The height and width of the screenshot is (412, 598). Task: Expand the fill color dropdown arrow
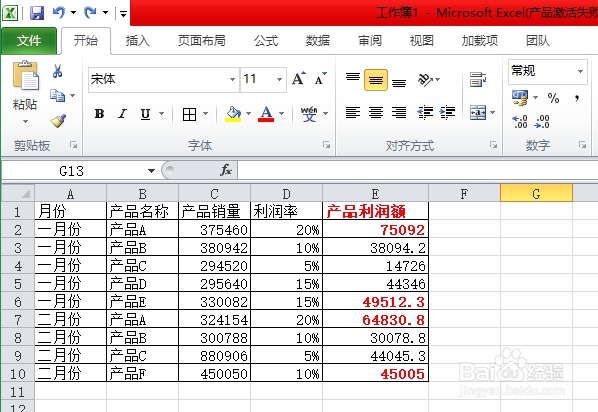click(249, 114)
